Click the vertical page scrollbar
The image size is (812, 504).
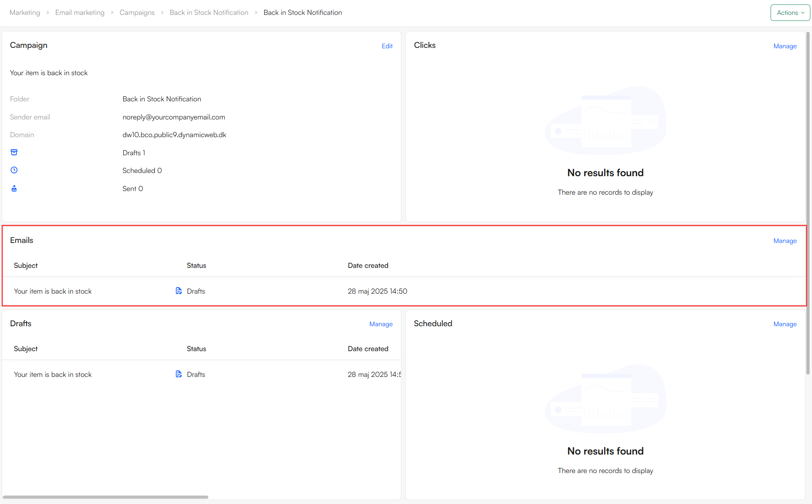[808, 201]
